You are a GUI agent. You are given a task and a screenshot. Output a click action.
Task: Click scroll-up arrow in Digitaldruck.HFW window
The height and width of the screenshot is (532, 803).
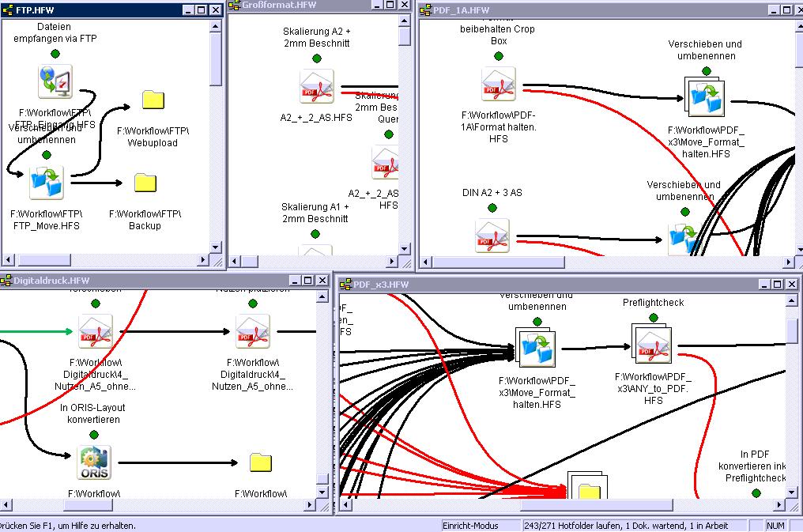322,297
